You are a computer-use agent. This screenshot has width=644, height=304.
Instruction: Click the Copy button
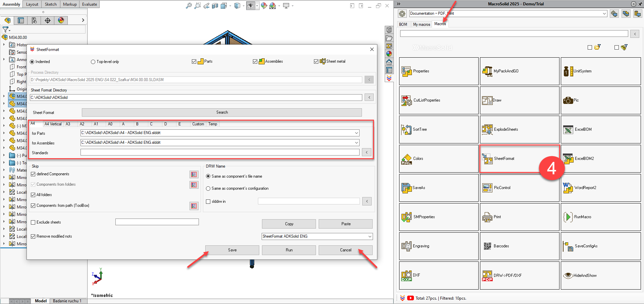coord(289,224)
